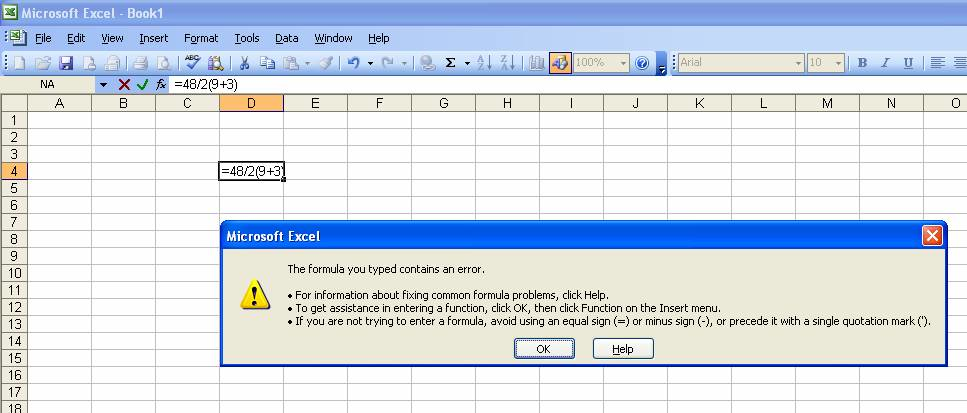Click the Redo arrow icon
Image resolution: width=967 pixels, height=413 pixels.
388,63
